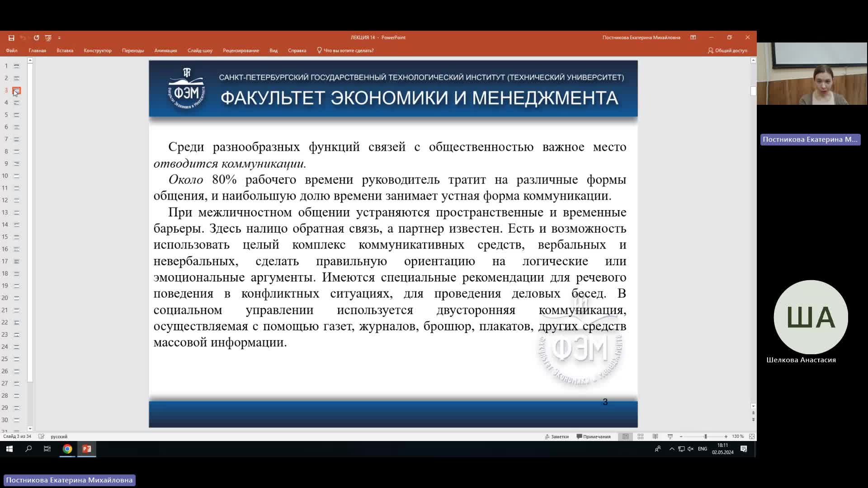Click the slide pane scrollbar down arrow

click(x=30, y=429)
